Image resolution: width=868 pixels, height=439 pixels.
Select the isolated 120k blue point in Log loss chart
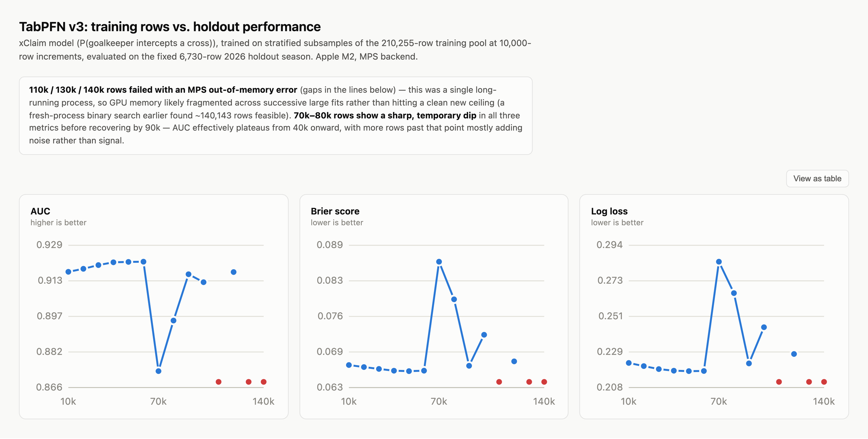(x=794, y=354)
